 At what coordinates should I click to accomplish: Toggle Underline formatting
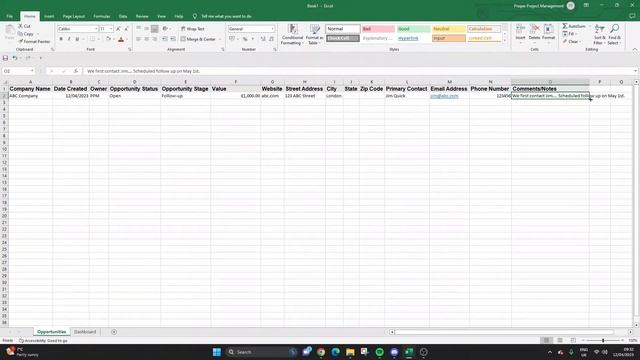pos(77,39)
